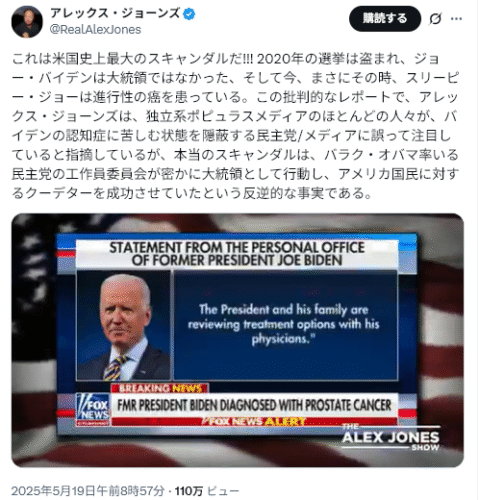Open Alex Jones profile avatar picture

click(27, 22)
